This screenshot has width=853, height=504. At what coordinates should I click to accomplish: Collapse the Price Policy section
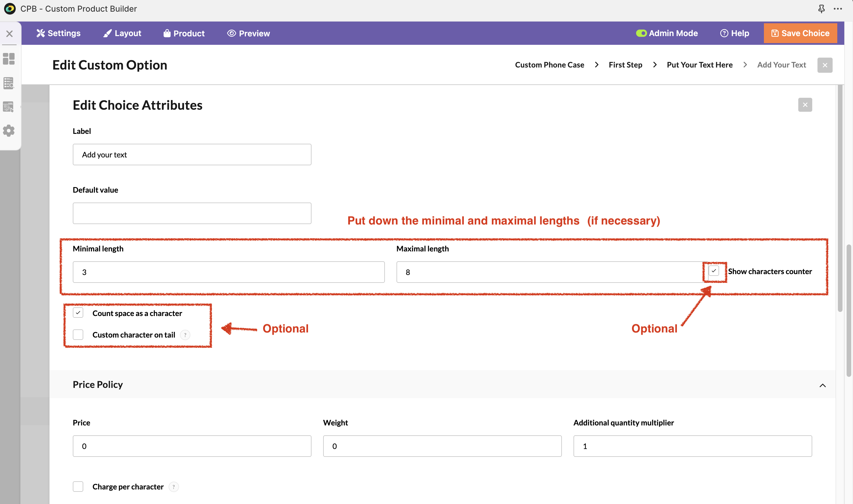[822, 385]
